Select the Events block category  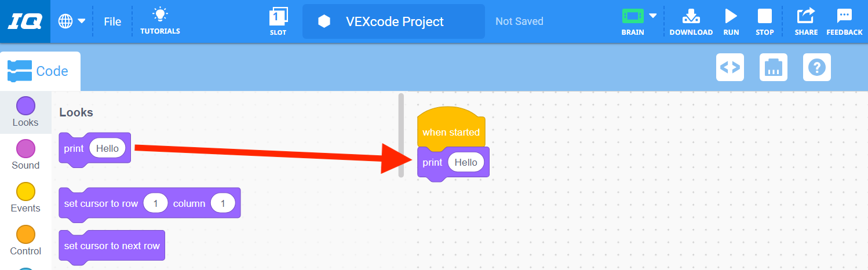(25, 198)
